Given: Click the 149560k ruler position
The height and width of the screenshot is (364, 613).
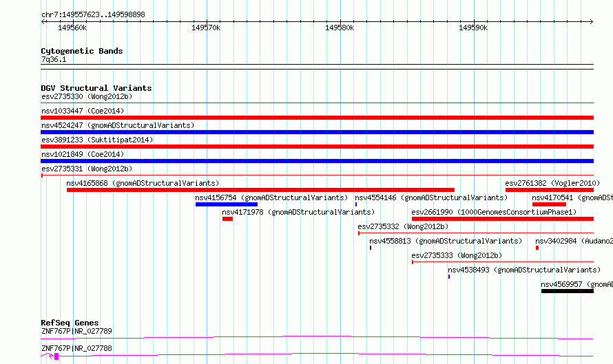Looking at the screenshot, I should coord(73,28).
